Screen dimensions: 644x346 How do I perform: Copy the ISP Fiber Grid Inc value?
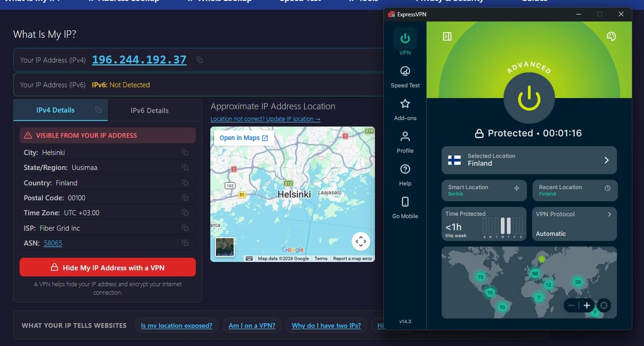point(185,228)
